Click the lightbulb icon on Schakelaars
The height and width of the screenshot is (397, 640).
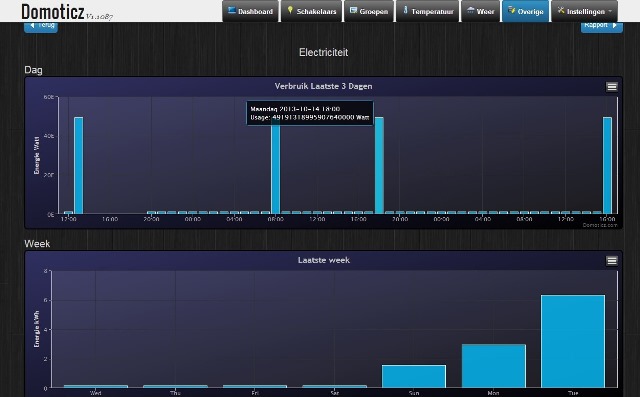point(290,10)
